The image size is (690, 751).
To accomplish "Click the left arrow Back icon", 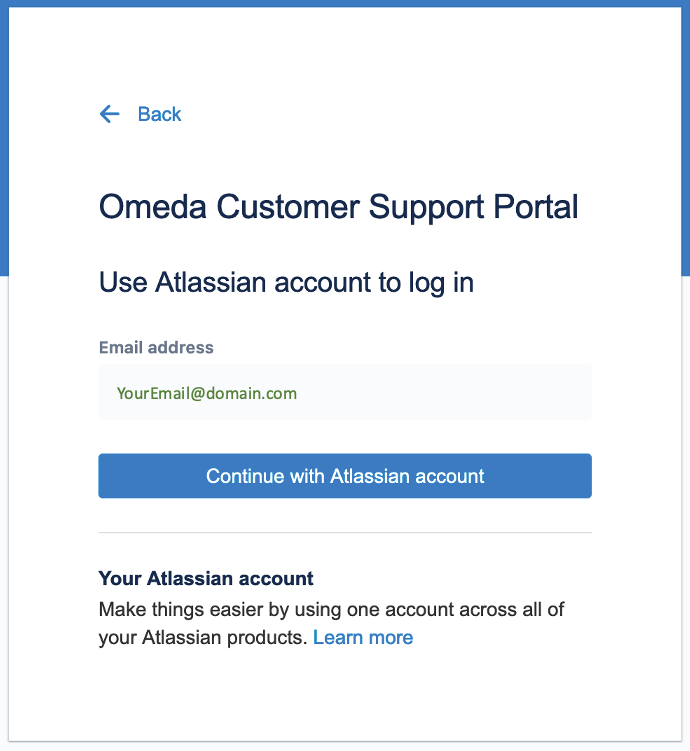I will [x=110, y=114].
